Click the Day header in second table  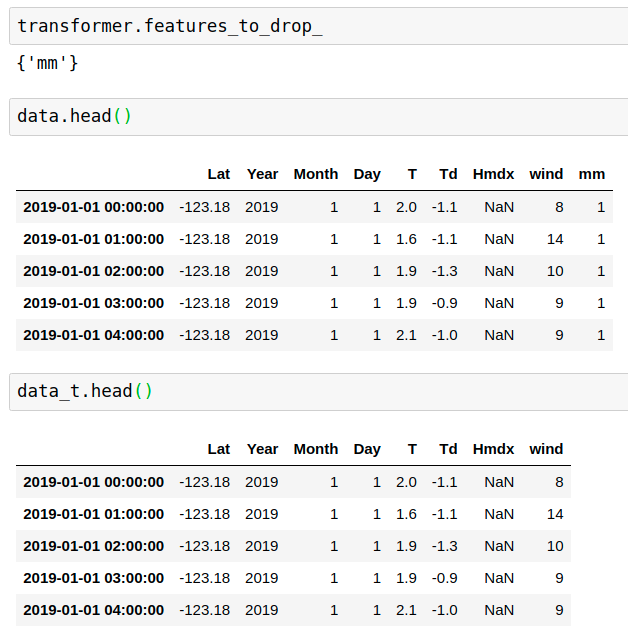(x=367, y=449)
